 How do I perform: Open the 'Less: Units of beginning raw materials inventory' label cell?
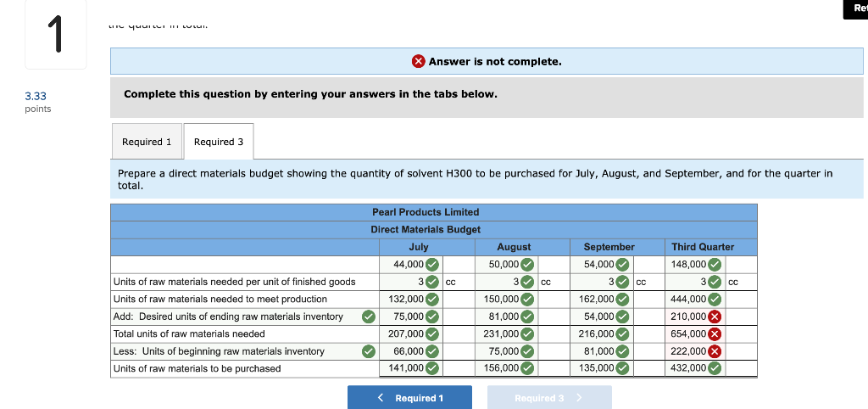pos(245,351)
